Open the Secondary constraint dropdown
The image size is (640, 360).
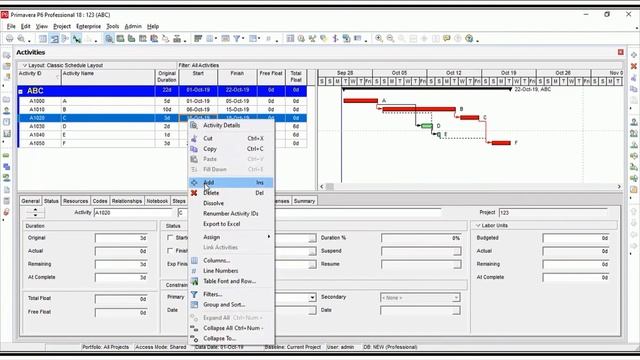click(x=456, y=298)
